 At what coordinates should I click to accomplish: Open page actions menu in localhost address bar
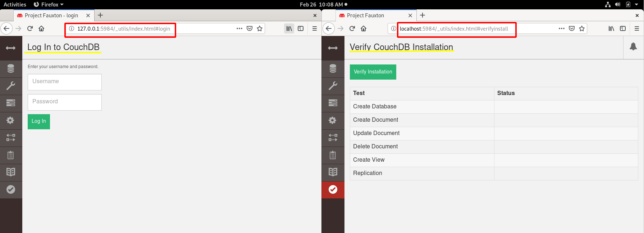561,28
